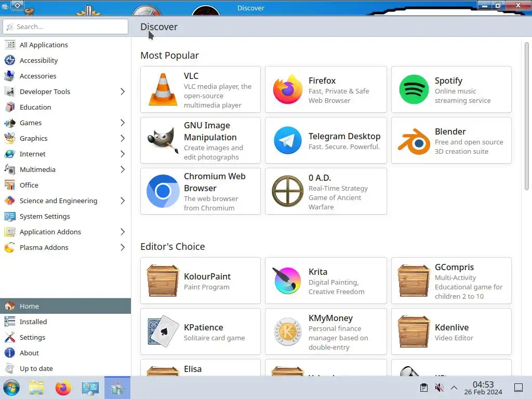Viewport: 532px width, 399px height.
Task: Click the KMyMoney coin icon
Action: tap(288, 331)
